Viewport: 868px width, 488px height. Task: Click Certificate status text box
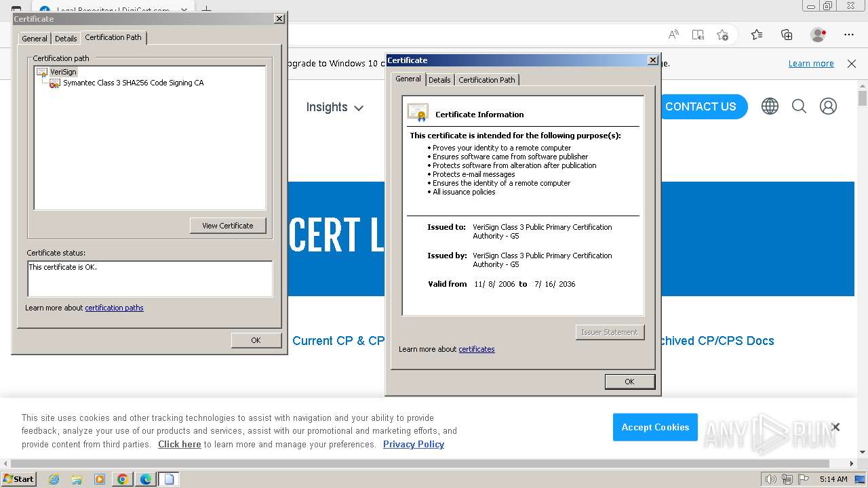click(x=149, y=279)
